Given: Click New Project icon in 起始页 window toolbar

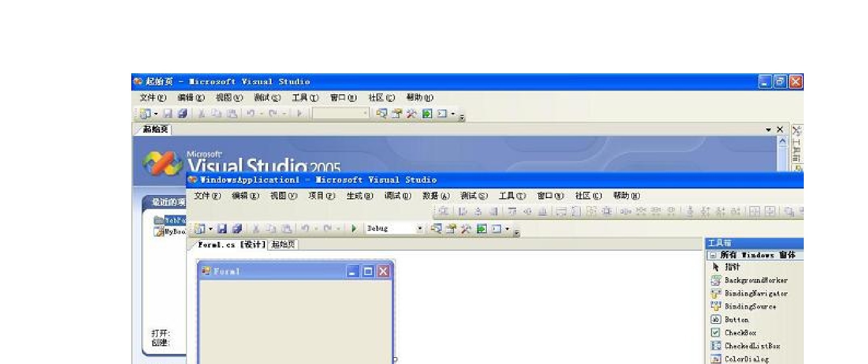Looking at the screenshot, I should (145, 114).
